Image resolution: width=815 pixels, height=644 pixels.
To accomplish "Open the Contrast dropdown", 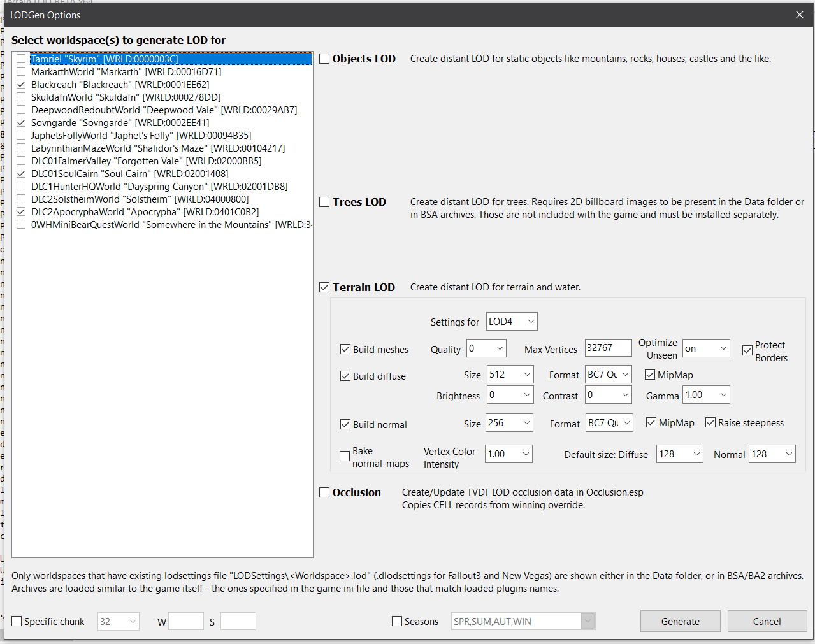I will 609,395.
